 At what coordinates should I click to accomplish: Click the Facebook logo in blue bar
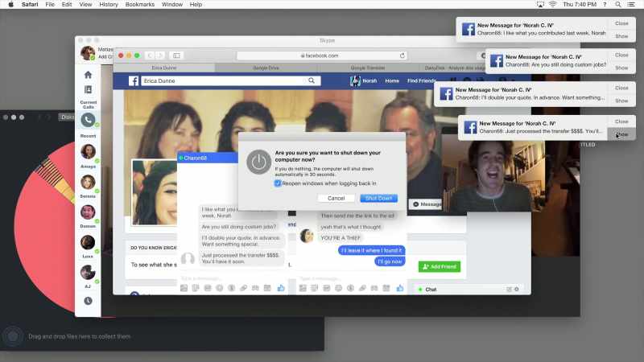click(134, 81)
